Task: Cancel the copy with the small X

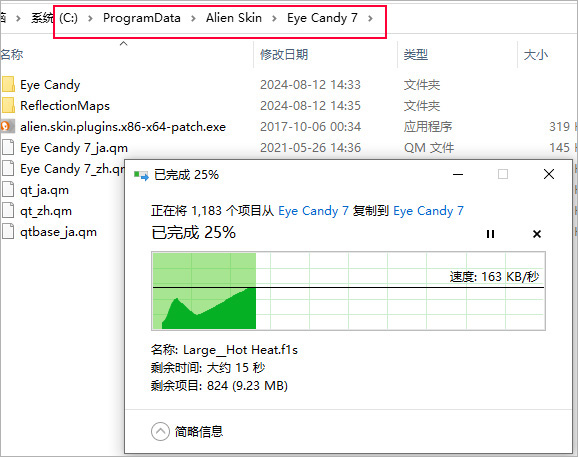Action: (537, 234)
